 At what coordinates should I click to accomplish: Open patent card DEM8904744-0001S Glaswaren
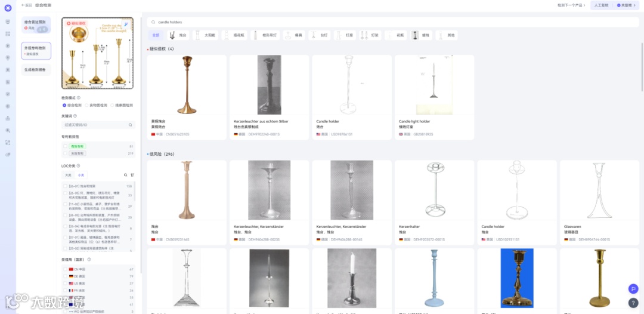coord(600,202)
